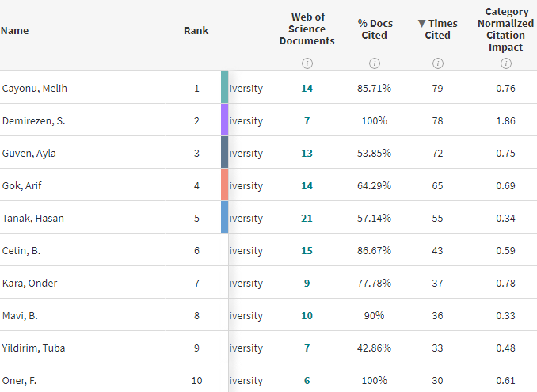537x392 pixels.
Task: Open Cetin, B.'s 15 documents link
Action: pos(307,250)
